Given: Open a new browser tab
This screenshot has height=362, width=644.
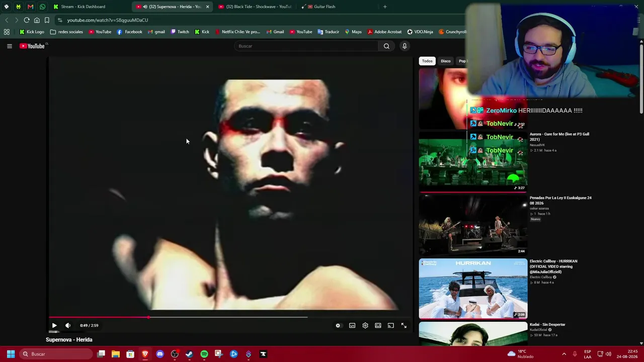Looking at the screenshot, I should tap(385, 7).
